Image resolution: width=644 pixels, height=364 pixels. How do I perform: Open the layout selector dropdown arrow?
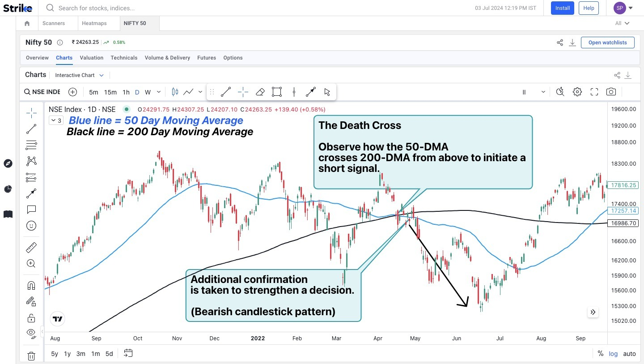(543, 92)
